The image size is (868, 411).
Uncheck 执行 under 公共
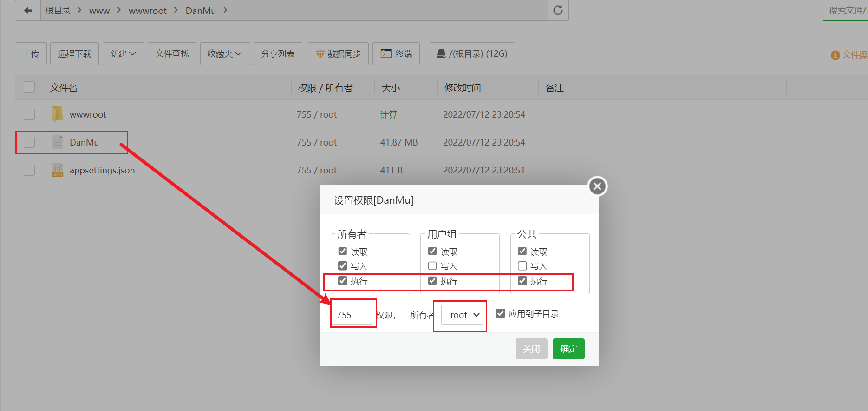pos(522,280)
